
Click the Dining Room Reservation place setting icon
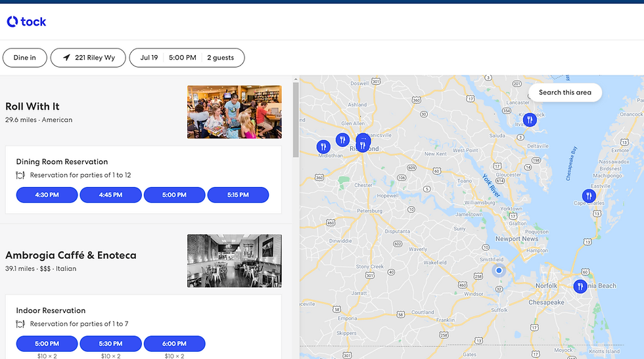click(20, 175)
